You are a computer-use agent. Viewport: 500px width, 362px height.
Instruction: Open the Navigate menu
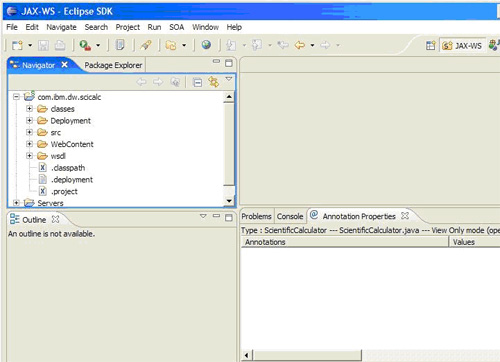pyautogui.click(x=61, y=27)
